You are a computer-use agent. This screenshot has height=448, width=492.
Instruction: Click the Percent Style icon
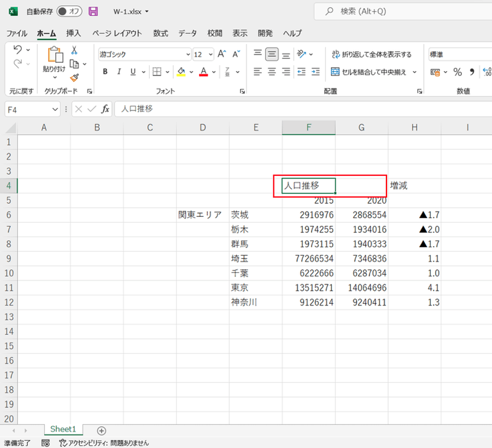[458, 72]
